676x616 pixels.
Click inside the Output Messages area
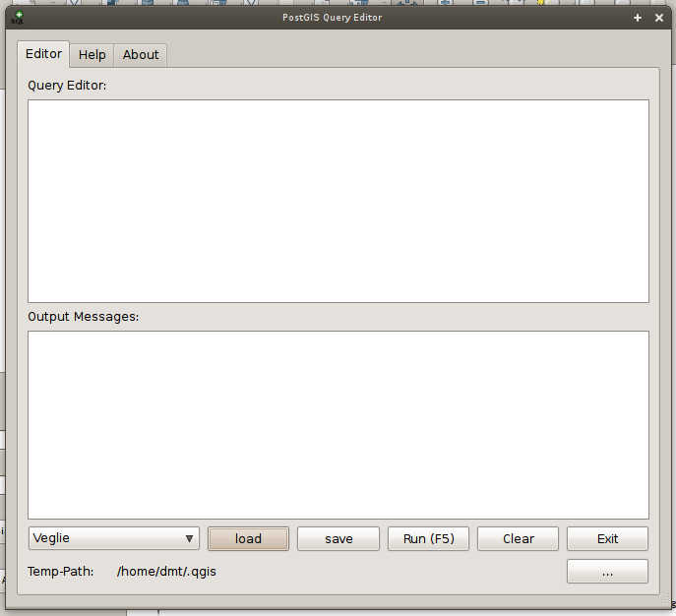point(338,425)
